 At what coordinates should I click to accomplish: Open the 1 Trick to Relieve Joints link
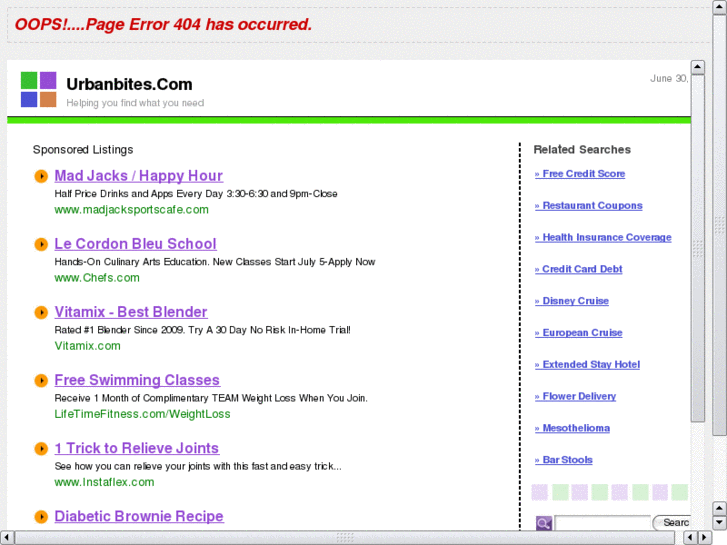click(x=137, y=449)
